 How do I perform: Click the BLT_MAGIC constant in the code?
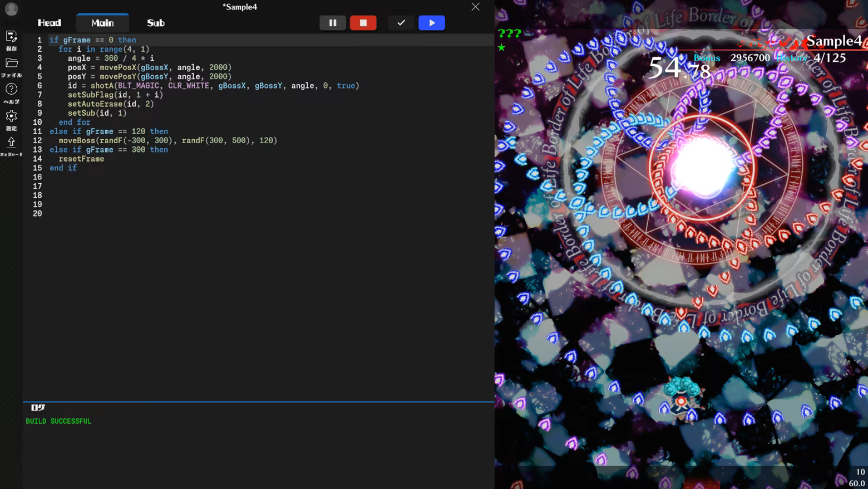tap(139, 86)
